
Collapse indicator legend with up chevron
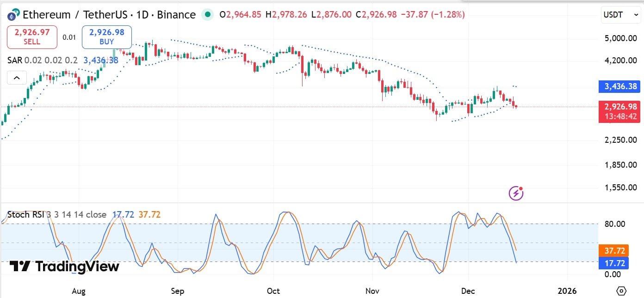(16, 78)
